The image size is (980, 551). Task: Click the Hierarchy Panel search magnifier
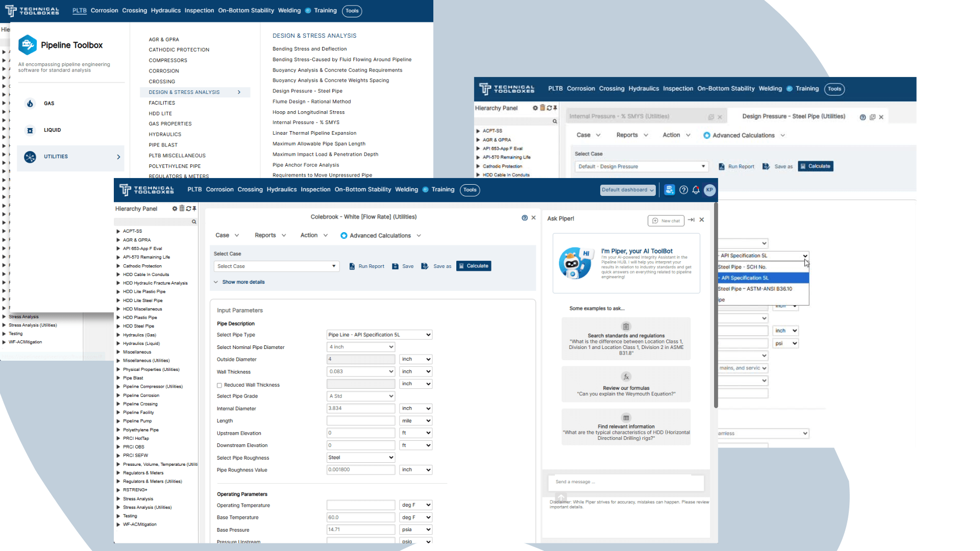click(x=193, y=222)
